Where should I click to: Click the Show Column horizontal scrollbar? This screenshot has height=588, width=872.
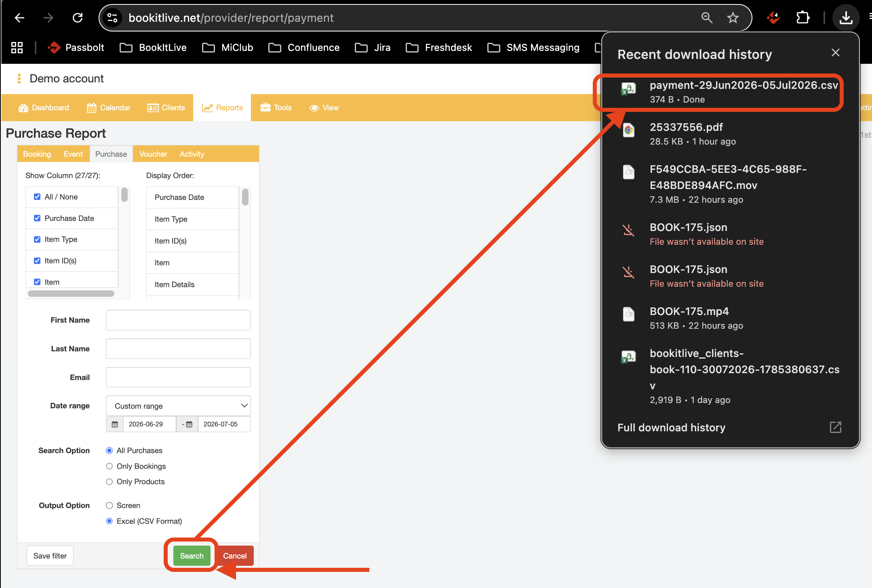71,294
